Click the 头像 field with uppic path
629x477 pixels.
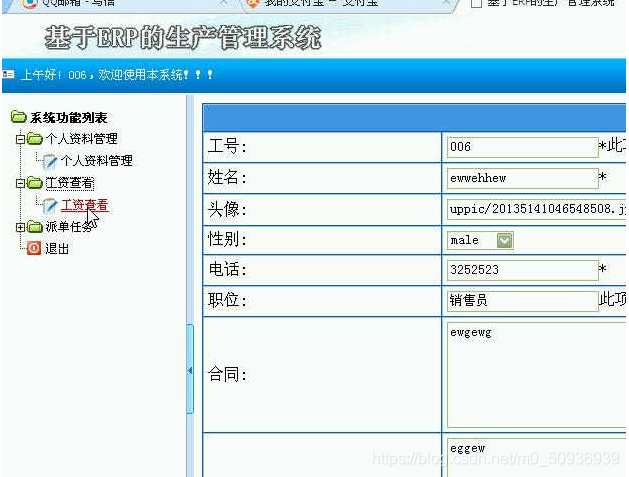537,209
